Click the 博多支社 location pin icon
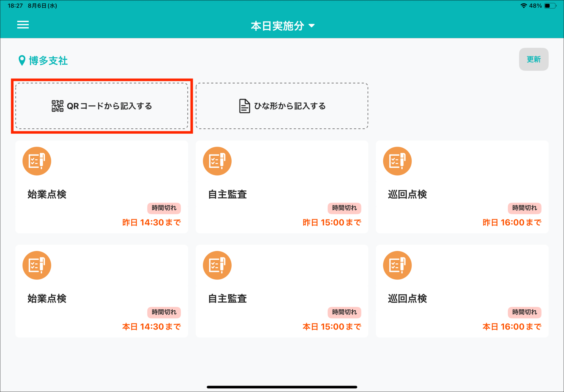This screenshot has height=392, width=564. click(22, 61)
